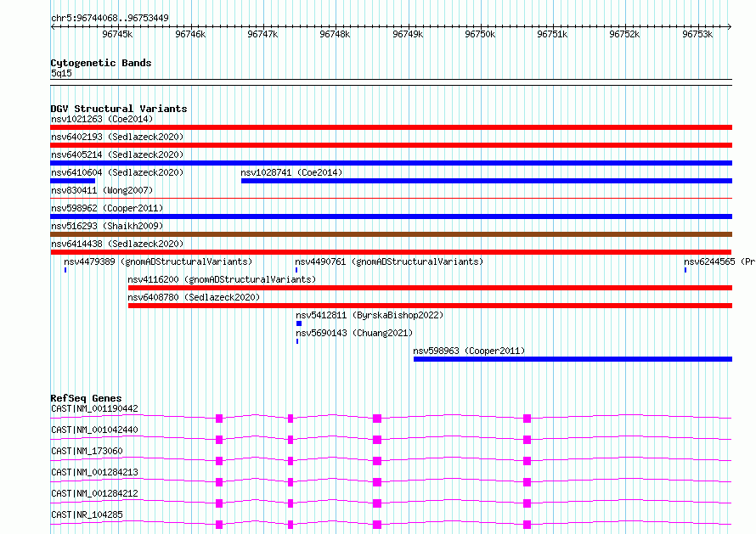This screenshot has height=534, width=756.
Task: Click the 96749k ruler tick label
Action: tap(408, 34)
